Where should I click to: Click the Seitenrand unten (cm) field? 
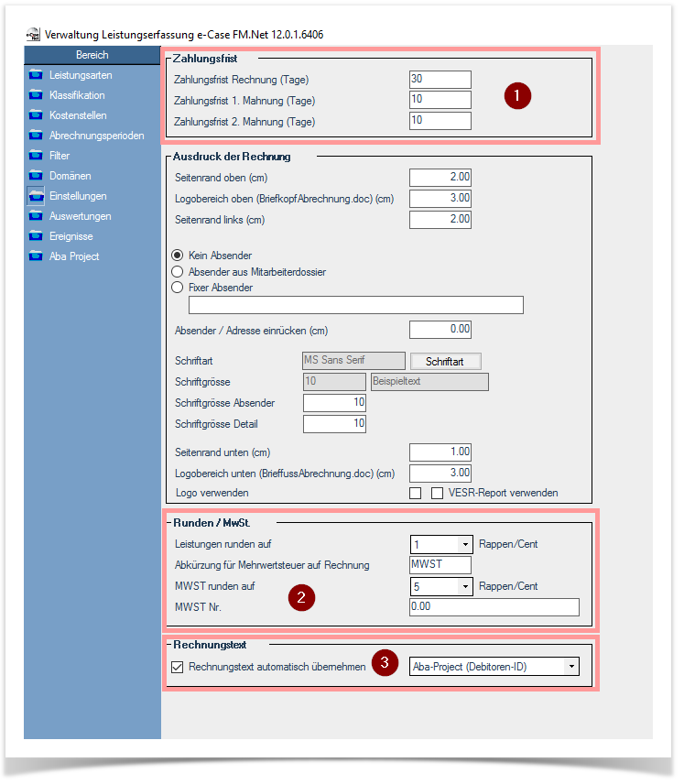click(440, 452)
